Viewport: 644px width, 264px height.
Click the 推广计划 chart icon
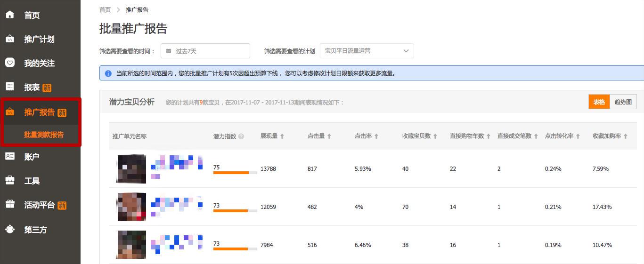coord(9,39)
